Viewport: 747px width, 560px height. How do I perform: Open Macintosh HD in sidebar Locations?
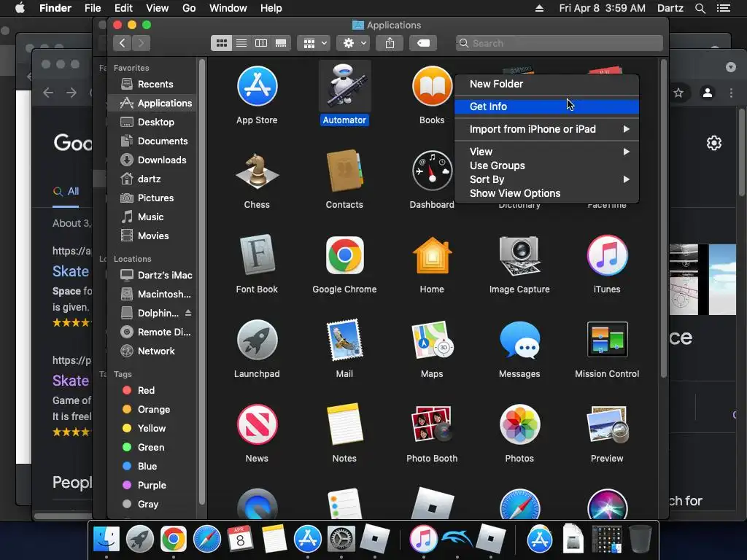point(152,295)
